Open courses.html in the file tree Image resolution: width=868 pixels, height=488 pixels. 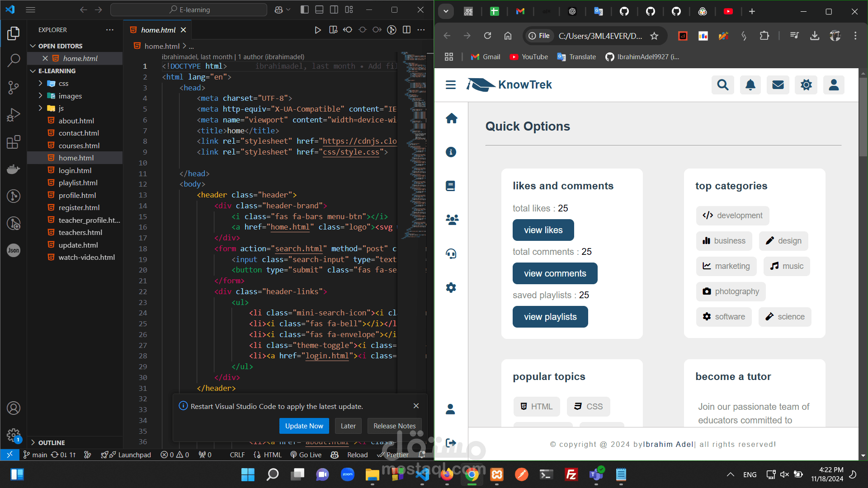tap(79, 145)
